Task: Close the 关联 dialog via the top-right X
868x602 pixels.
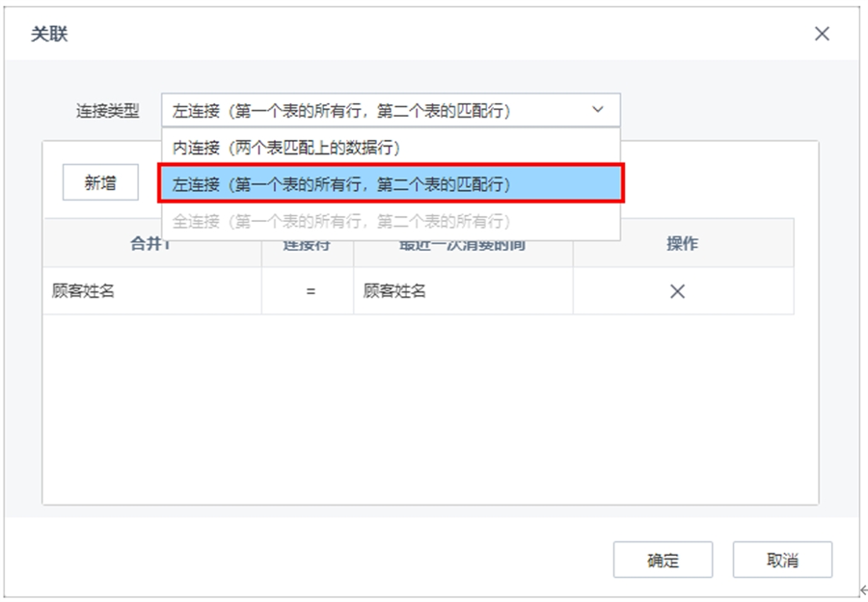Action: 821,33
